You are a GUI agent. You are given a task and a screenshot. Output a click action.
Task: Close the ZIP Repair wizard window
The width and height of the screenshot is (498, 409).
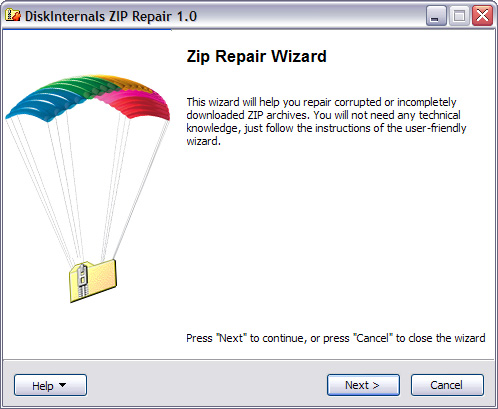pos(482,16)
